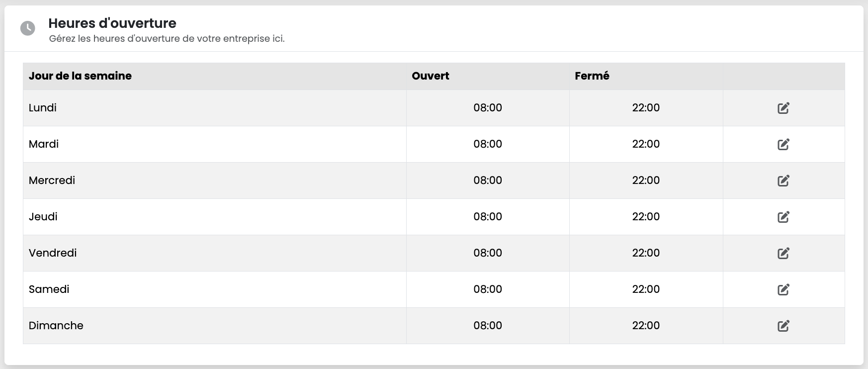Screen dimensions: 868x369
Task: Click the 22:00 closing time for Lundi
Action: [x=646, y=107]
